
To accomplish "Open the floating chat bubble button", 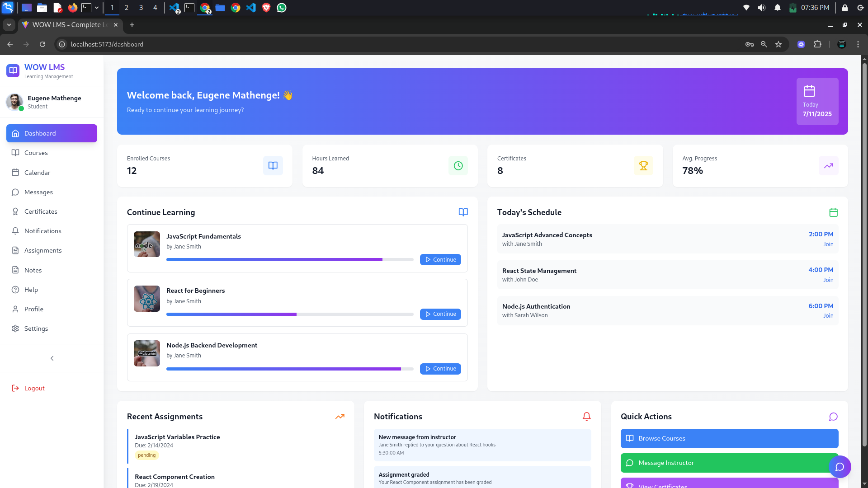I will tap(840, 467).
